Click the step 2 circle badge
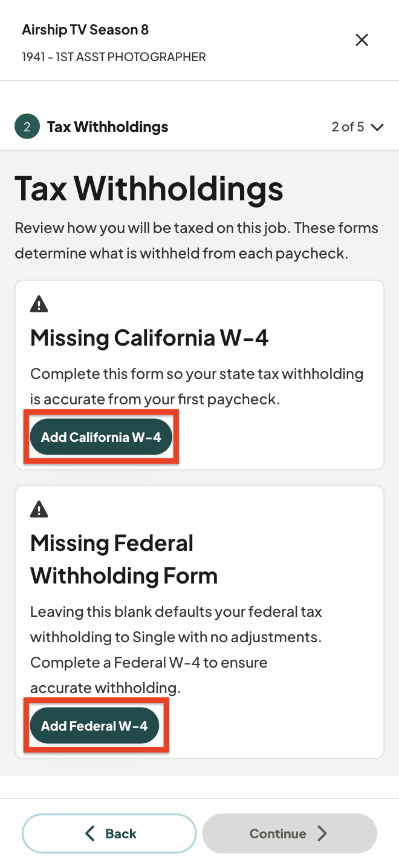Screen dimensions: 399x868 (x=27, y=127)
